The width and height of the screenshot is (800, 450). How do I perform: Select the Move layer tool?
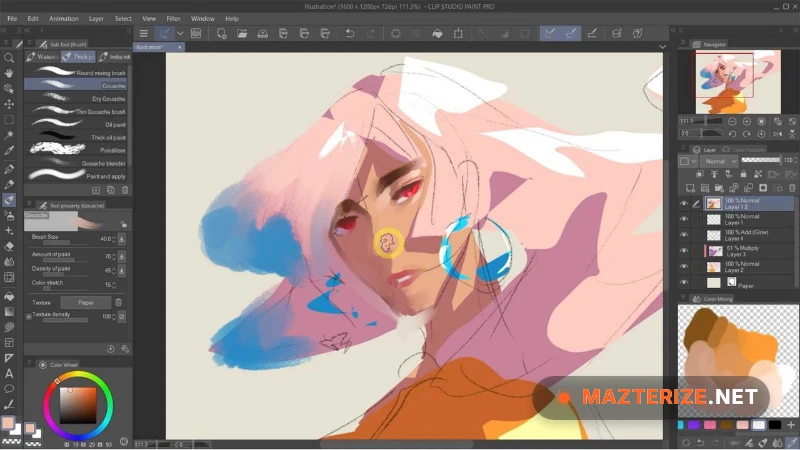(x=9, y=104)
